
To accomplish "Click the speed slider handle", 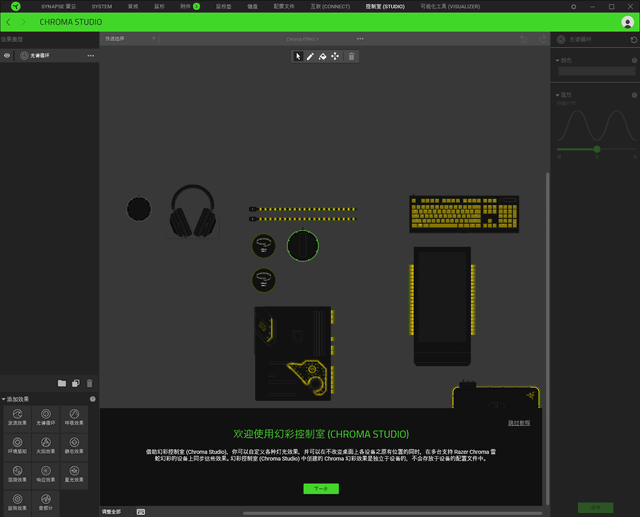I will pyautogui.click(x=597, y=149).
